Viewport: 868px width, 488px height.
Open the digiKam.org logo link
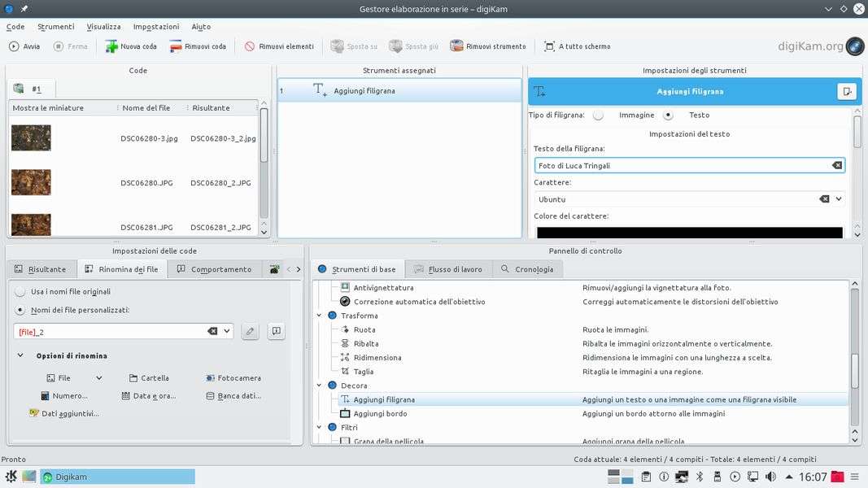pyautogui.click(x=820, y=46)
